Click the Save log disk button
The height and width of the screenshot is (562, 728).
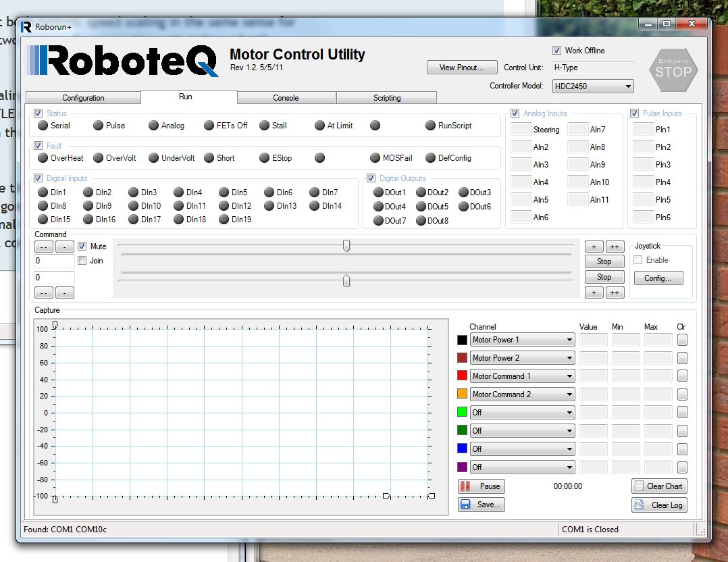pos(481,505)
